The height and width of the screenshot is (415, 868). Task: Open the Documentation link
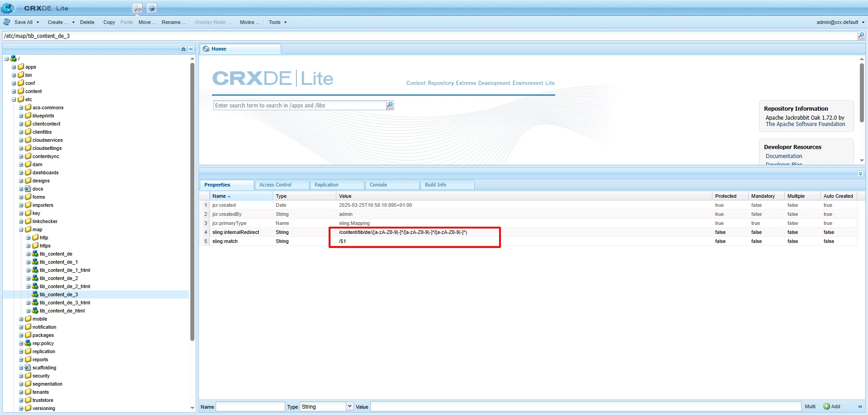784,156
